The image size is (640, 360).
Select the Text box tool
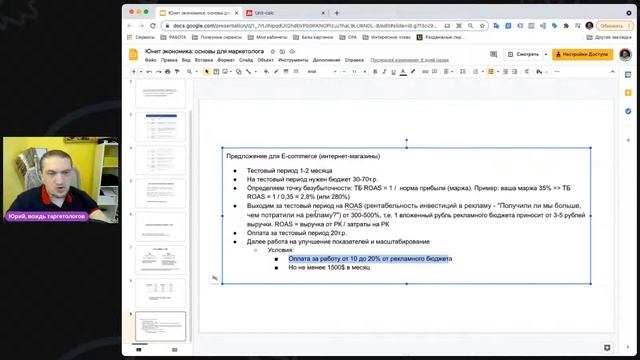pos(216,72)
